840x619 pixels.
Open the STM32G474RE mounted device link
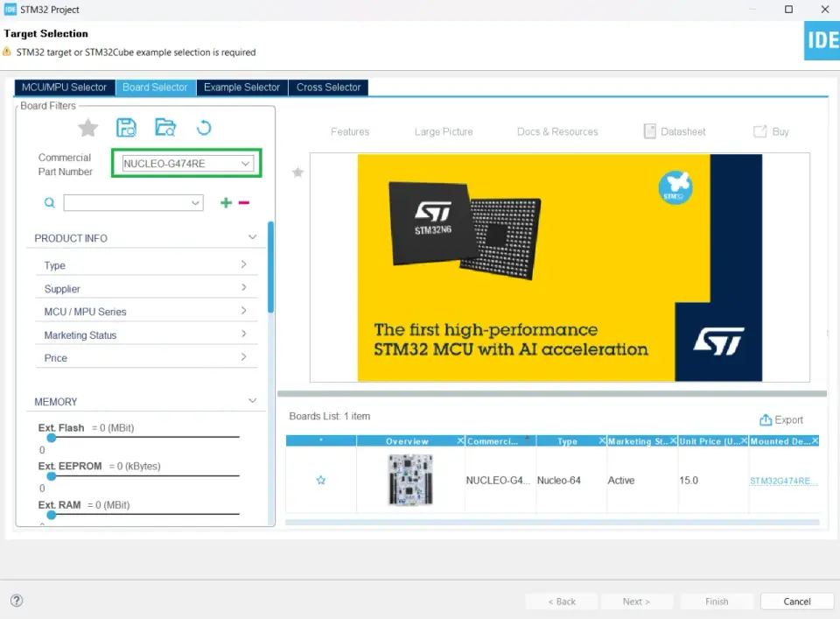coord(783,481)
